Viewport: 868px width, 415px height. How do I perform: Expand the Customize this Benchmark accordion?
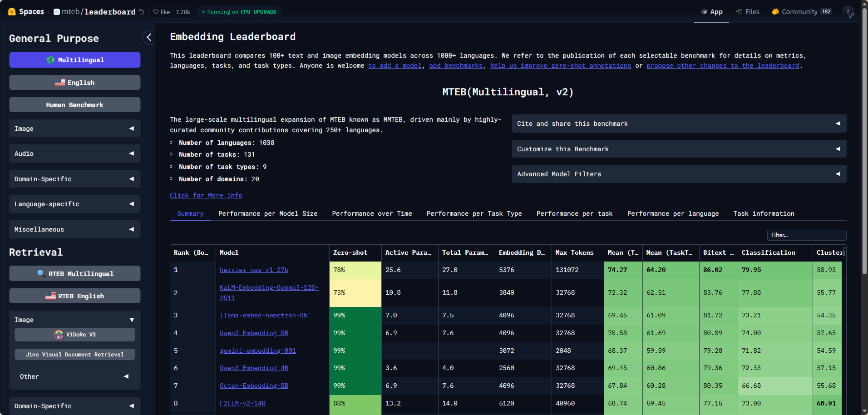click(x=679, y=149)
